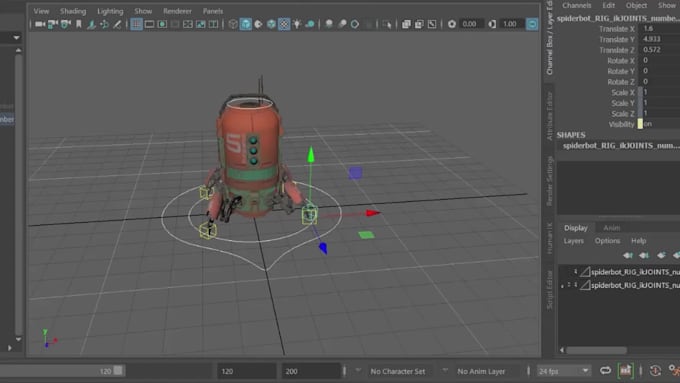
Task: Open the 24 fps frame rate dropdown
Action: (563, 371)
